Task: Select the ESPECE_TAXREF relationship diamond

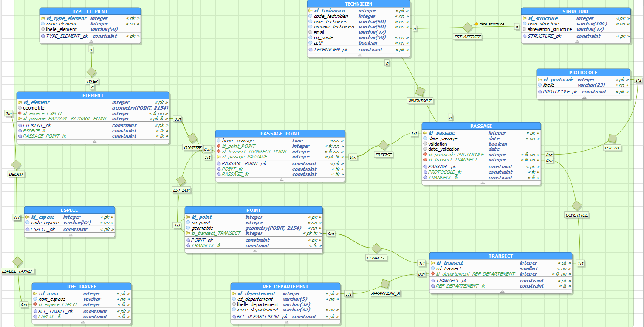Action: [x=17, y=261]
